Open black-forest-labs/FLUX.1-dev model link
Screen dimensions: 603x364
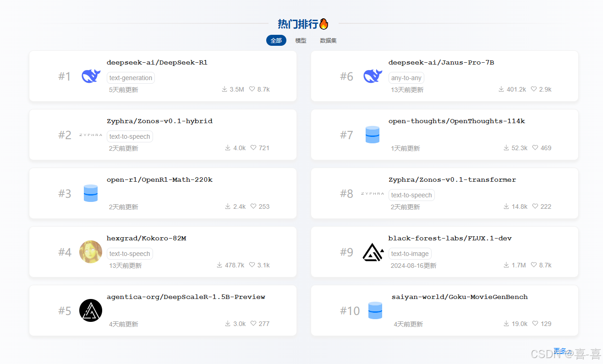coord(450,239)
